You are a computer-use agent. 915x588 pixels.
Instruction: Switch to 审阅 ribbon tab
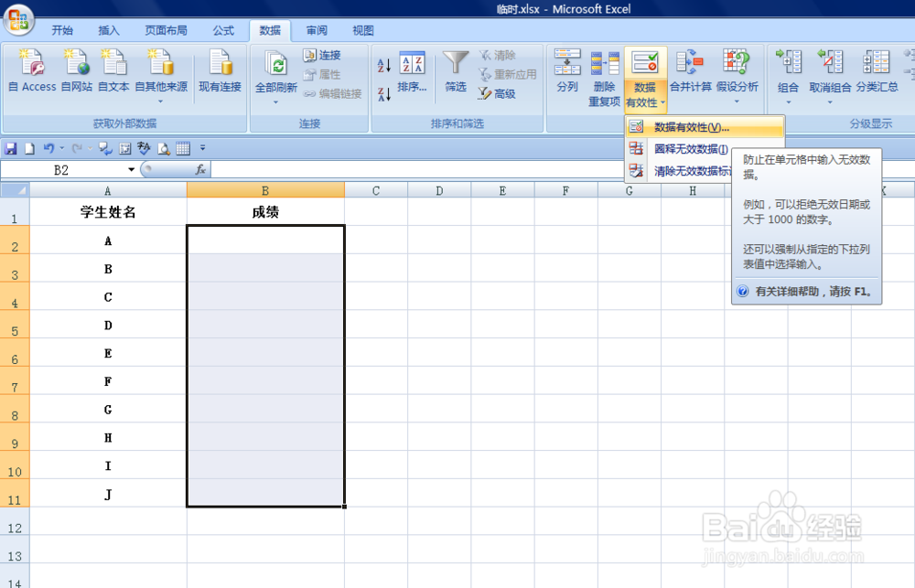(317, 30)
